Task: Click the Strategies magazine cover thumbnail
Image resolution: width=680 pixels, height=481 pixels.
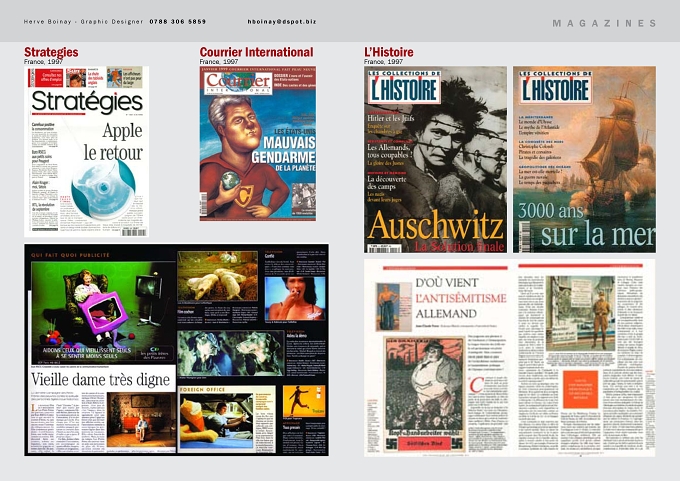Action: tap(86, 151)
